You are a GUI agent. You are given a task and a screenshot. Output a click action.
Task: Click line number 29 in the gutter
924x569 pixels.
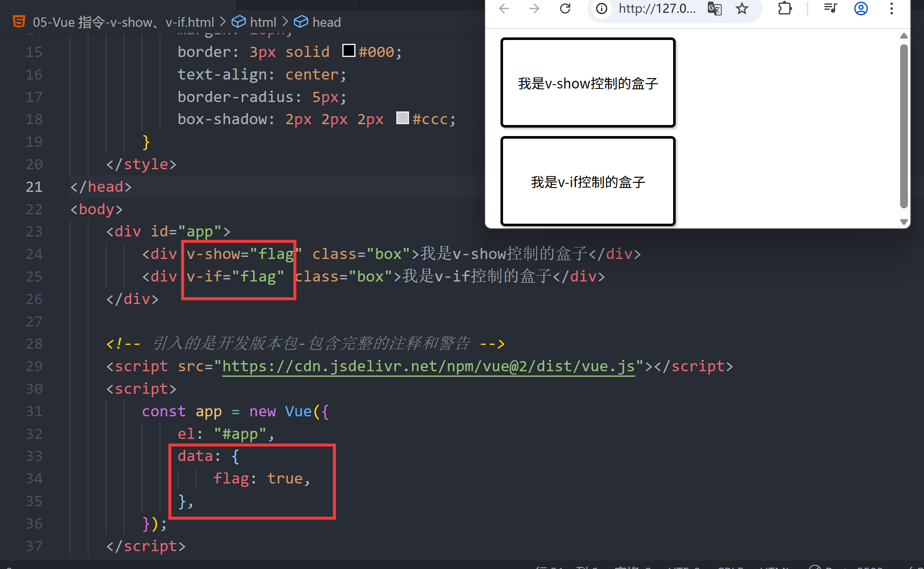(x=34, y=366)
